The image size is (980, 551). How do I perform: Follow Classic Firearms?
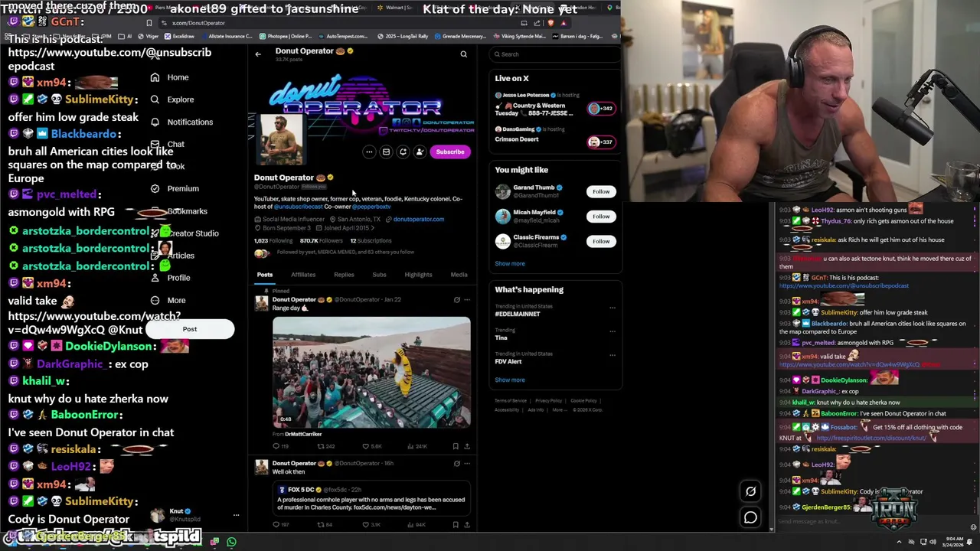click(x=601, y=241)
